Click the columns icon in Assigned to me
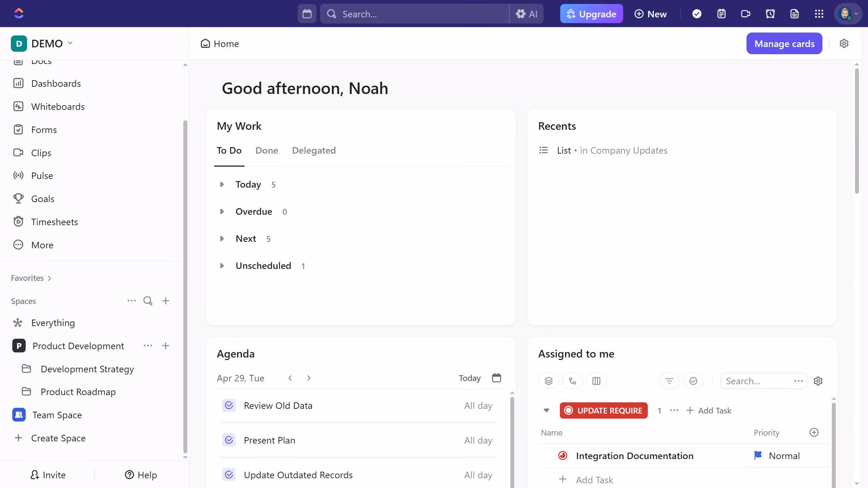 (x=596, y=381)
